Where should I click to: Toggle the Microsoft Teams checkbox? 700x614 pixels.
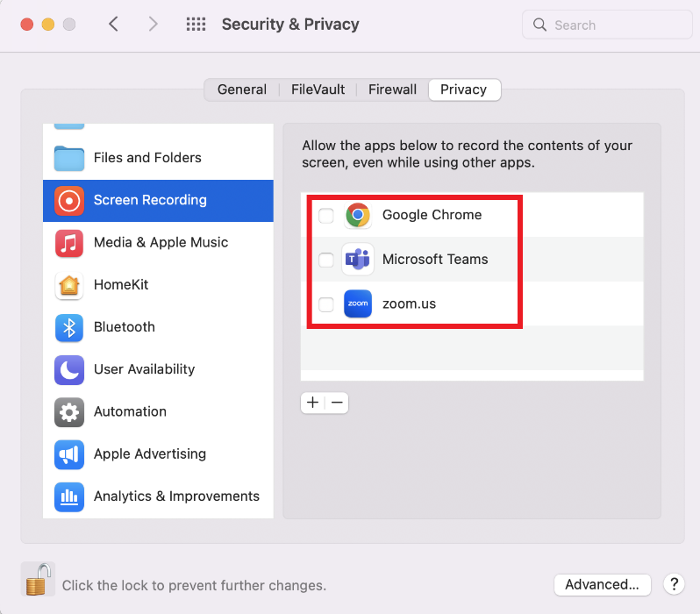pyautogui.click(x=326, y=260)
